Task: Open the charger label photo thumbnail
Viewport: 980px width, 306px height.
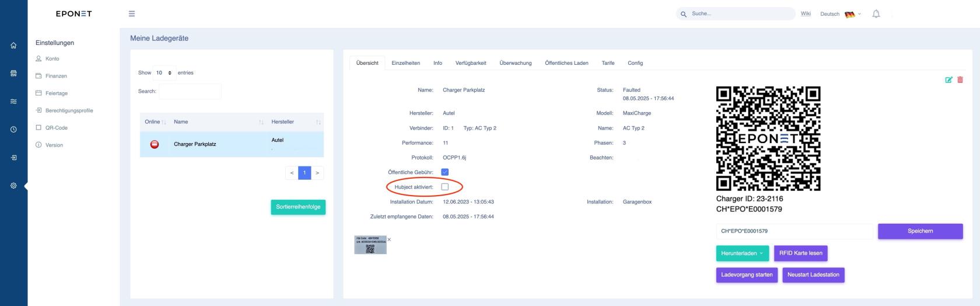Action: tap(370, 245)
